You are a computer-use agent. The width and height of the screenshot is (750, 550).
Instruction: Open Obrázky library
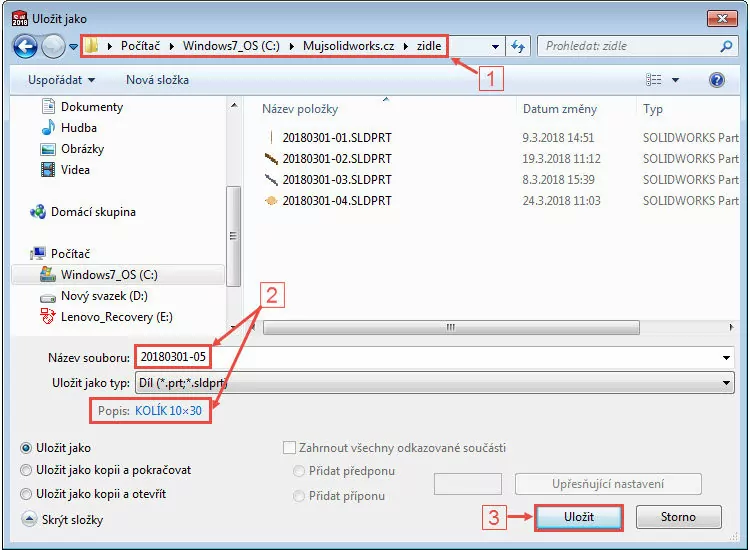[x=82, y=149]
